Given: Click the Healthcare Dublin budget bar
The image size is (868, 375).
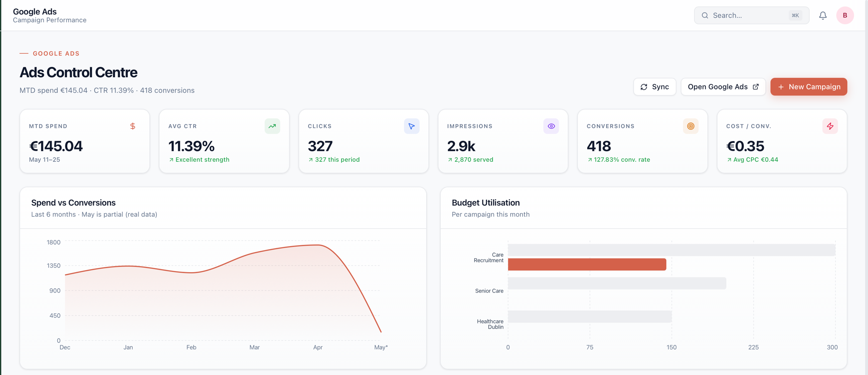Looking at the screenshot, I should point(590,316).
